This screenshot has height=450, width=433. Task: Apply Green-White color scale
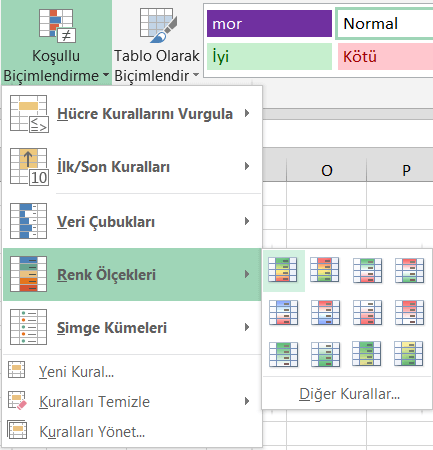283,354
